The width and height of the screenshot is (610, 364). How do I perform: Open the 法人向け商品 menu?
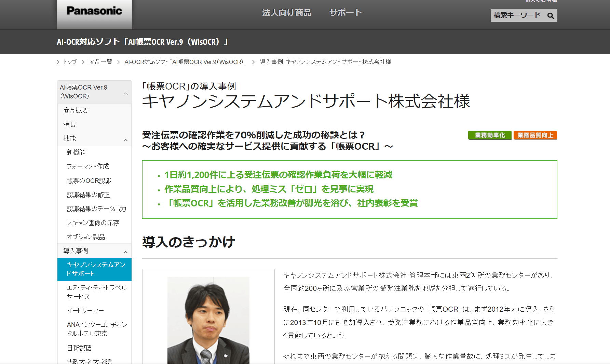(x=286, y=13)
